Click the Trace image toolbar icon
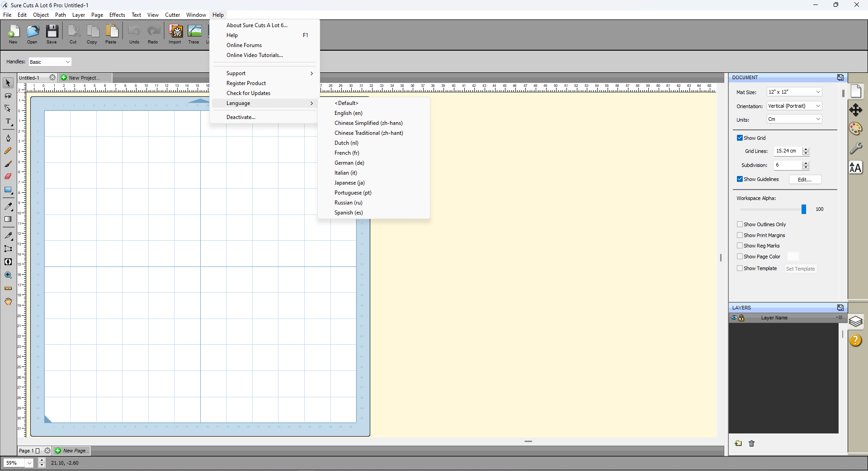This screenshot has height=471, width=868. [194, 34]
